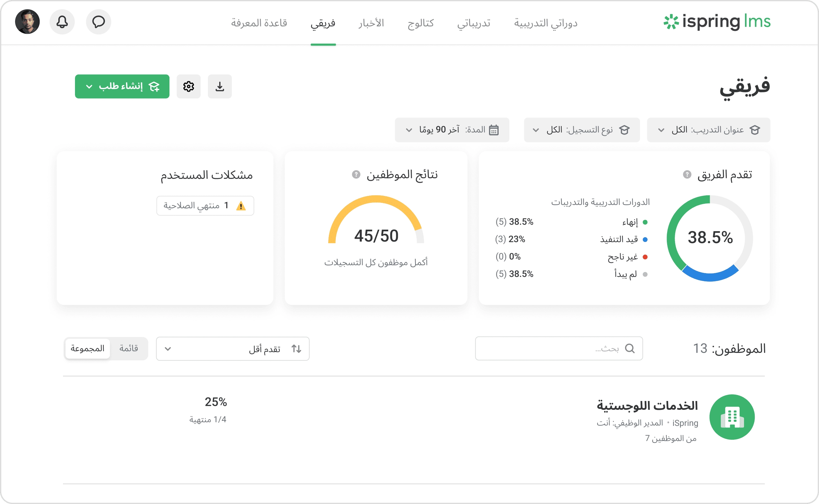Click the iSpring LMS logo
The image size is (819, 504).
pyautogui.click(x=716, y=23)
